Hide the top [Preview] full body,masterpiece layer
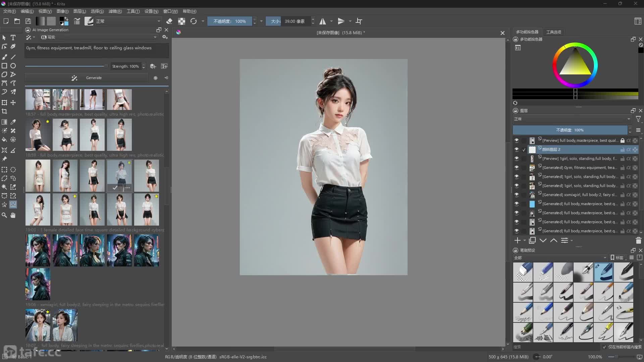Image resolution: width=644 pixels, height=362 pixels. [517, 140]
